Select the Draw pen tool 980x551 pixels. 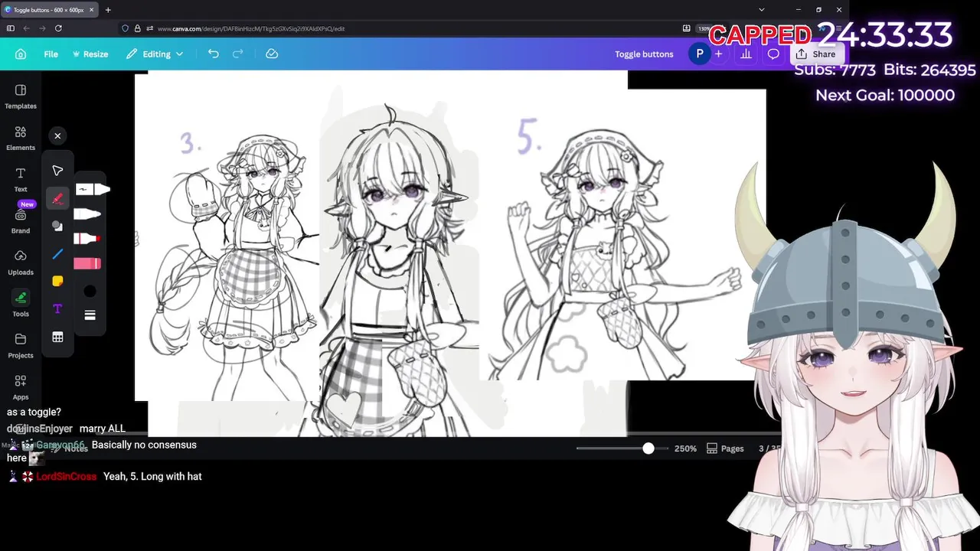[x=57, y=198]
